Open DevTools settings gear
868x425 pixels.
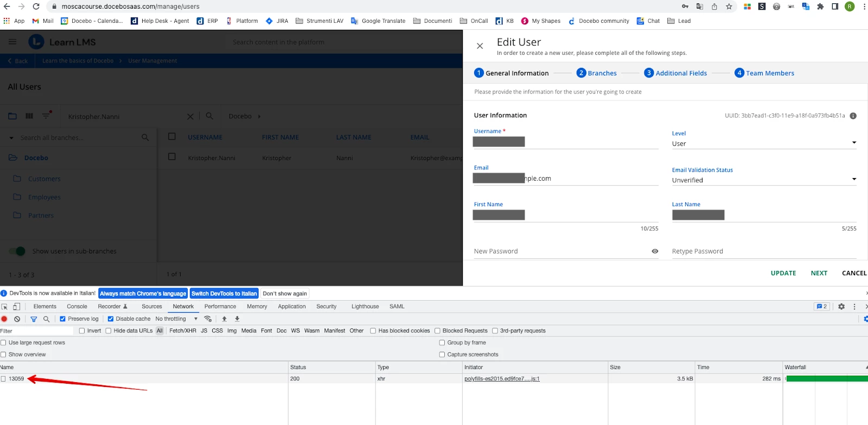click(841, 307)
